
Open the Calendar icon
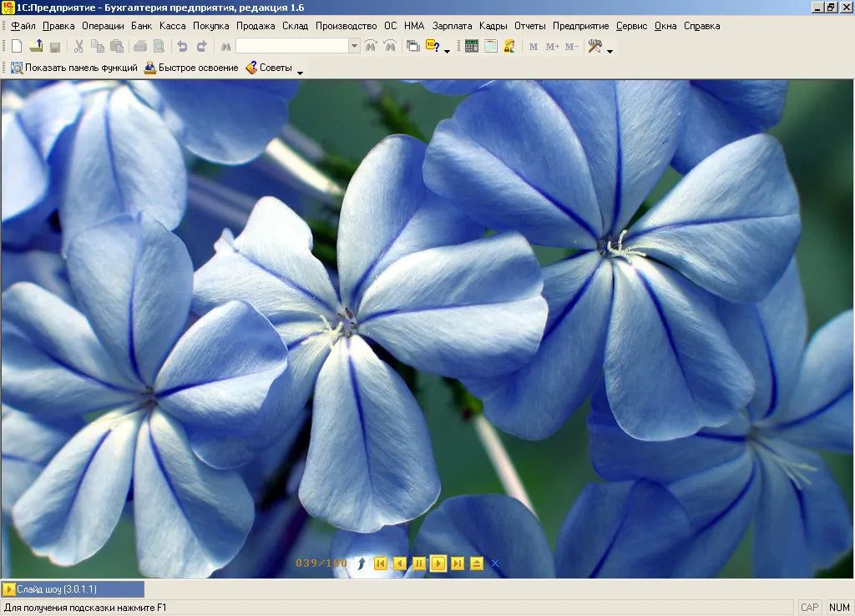[x=491, y=47]
